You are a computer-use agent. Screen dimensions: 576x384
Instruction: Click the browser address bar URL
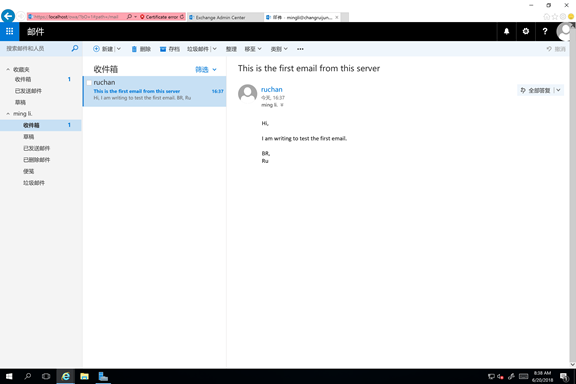coord(76,17)
